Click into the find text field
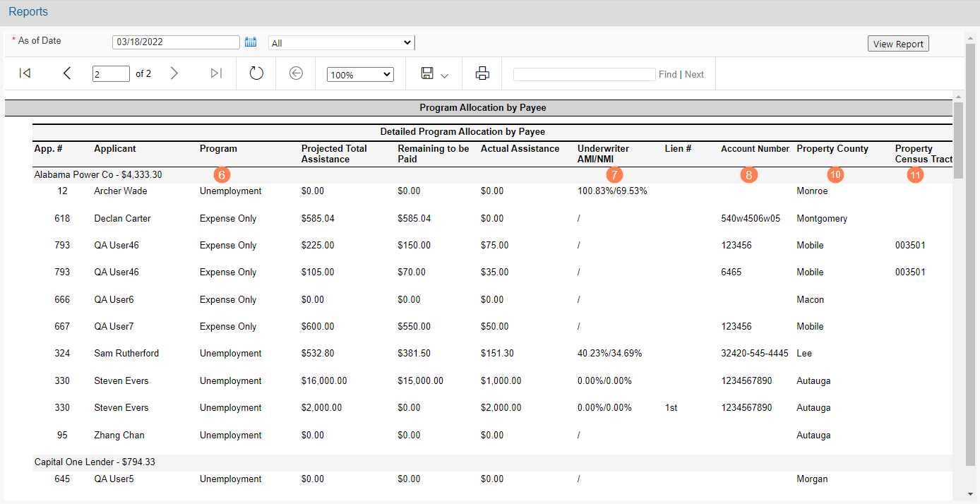The height and width of the screenshot is (504, 980). [584, 74]
